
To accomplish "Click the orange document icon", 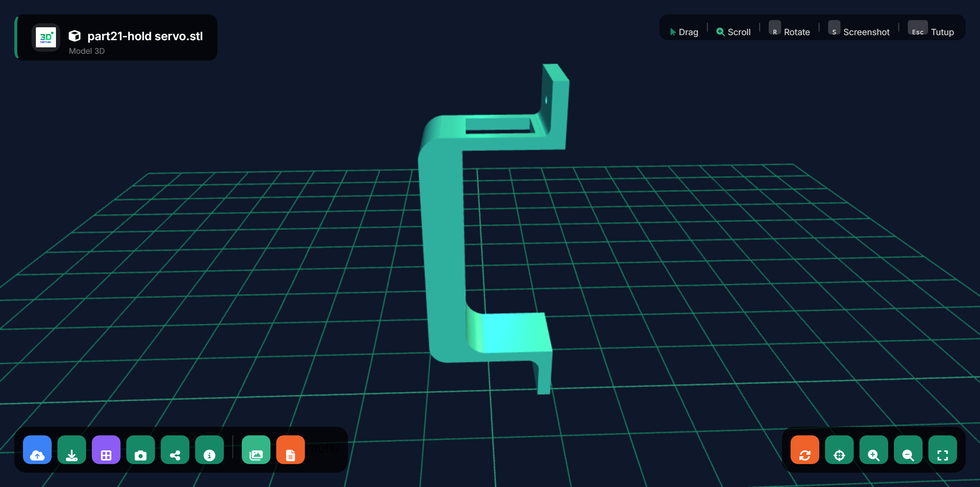I will (291, 450).
